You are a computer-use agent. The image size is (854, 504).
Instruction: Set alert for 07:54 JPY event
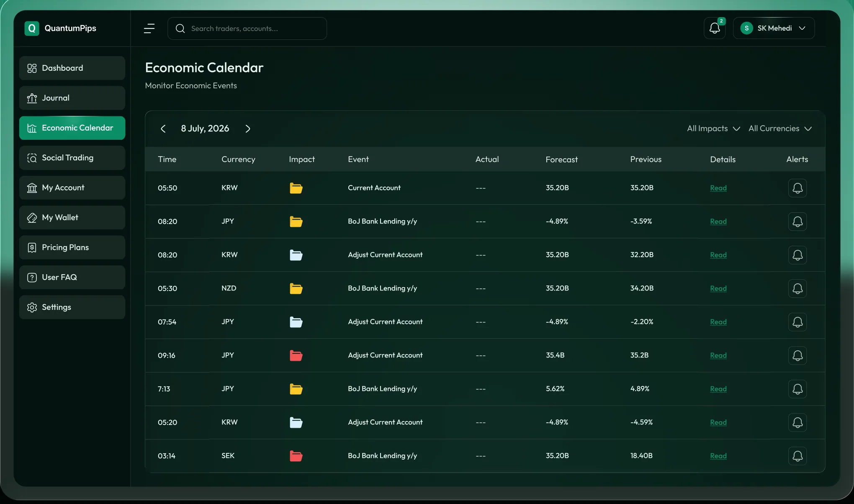coord(797,322)
